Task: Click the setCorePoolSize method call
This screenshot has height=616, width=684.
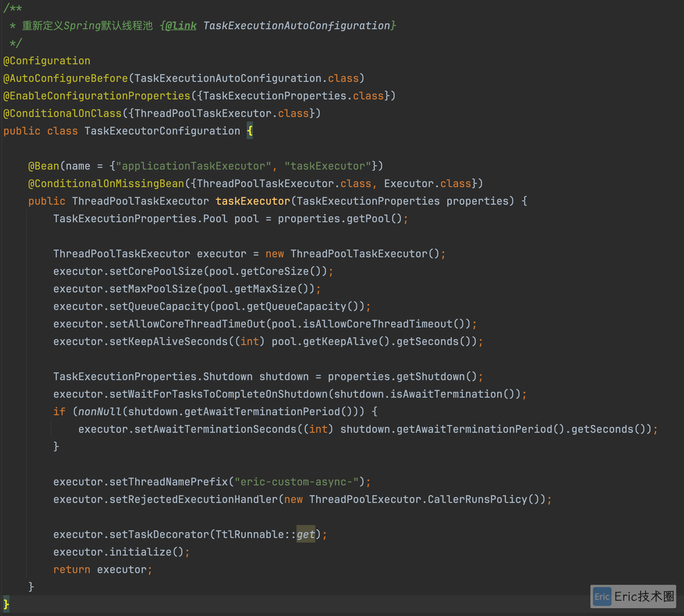Action: click(x=156, y=271)
